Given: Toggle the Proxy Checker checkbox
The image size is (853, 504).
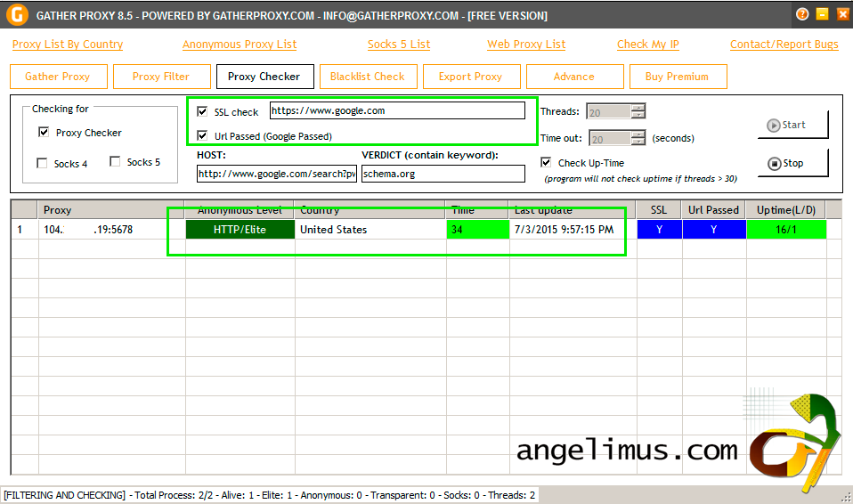Looking at the screenshot, I should coord(44,133).
